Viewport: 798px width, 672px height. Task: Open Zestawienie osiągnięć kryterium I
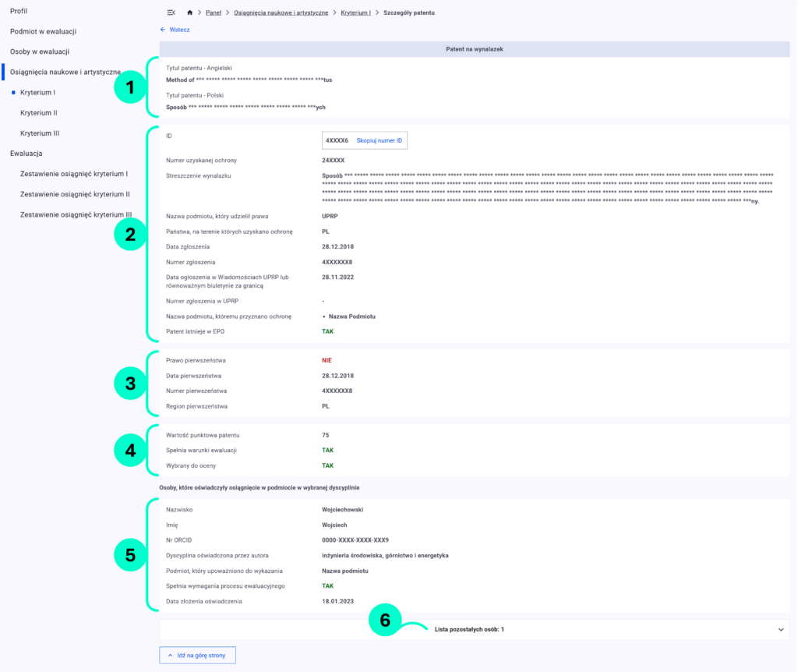point(73,174)
